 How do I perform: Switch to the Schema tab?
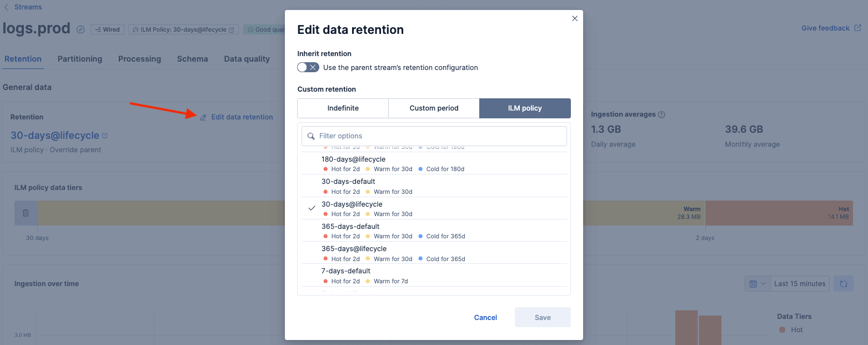click(192, 58)
